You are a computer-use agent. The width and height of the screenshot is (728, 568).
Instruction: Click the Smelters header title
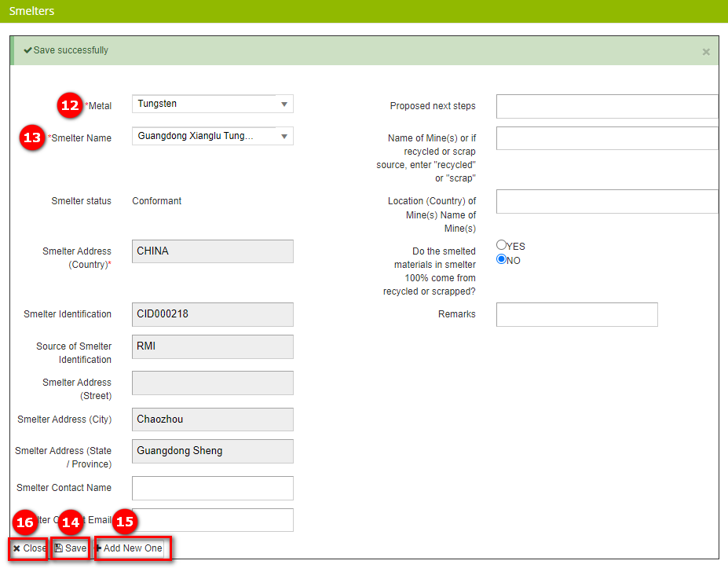[x=31, y=11]
